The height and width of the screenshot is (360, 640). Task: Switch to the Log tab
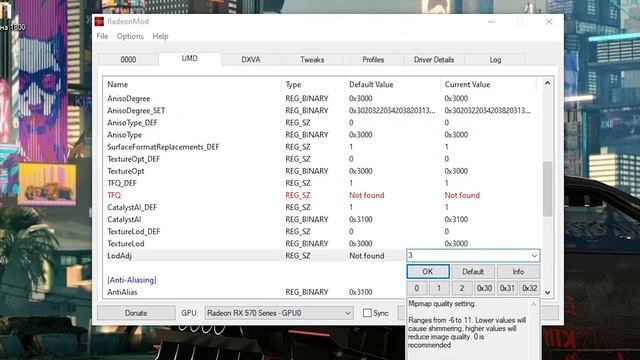coord(495,60)
